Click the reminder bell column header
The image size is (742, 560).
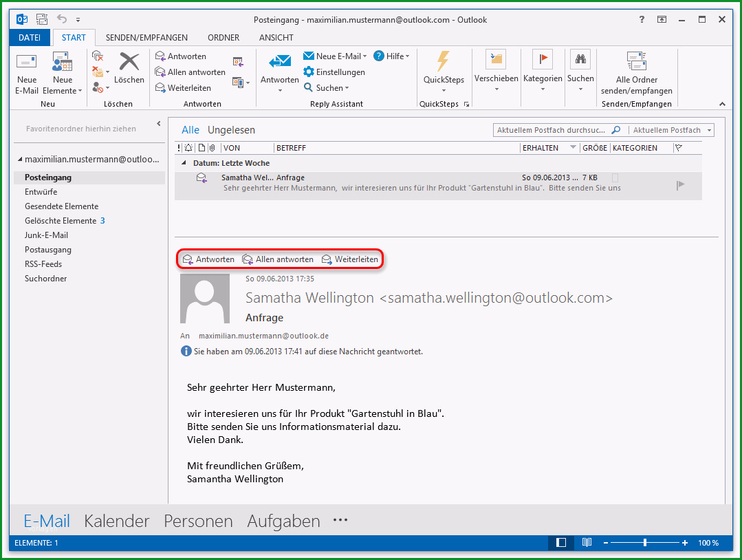(x=188, y=148)
